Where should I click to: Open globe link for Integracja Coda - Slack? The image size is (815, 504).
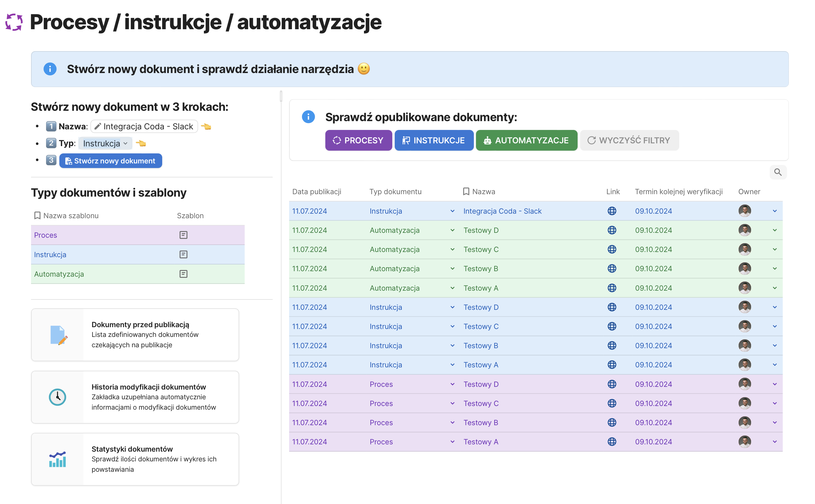pyautogui.click(x=612, y=211)
